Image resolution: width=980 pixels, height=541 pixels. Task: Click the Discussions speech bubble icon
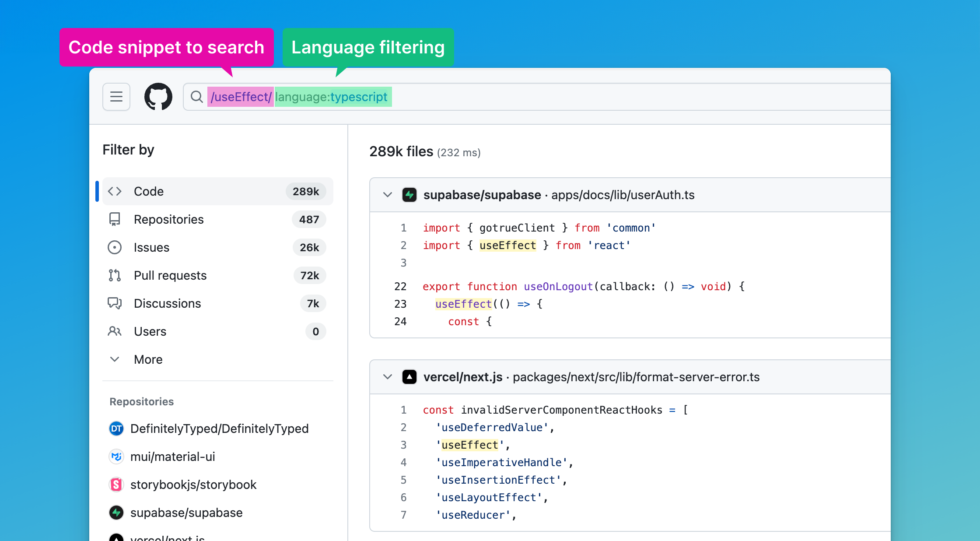click(114, 303)
